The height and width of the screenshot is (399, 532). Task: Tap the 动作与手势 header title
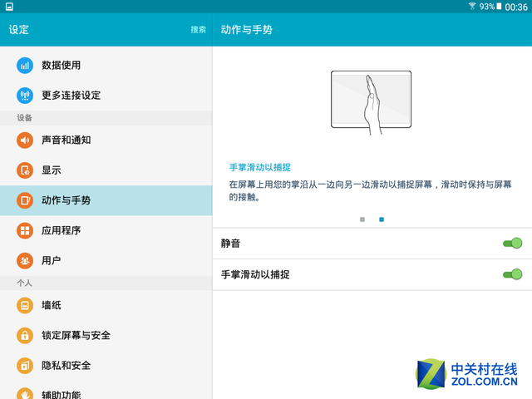(x=247, y=30)
